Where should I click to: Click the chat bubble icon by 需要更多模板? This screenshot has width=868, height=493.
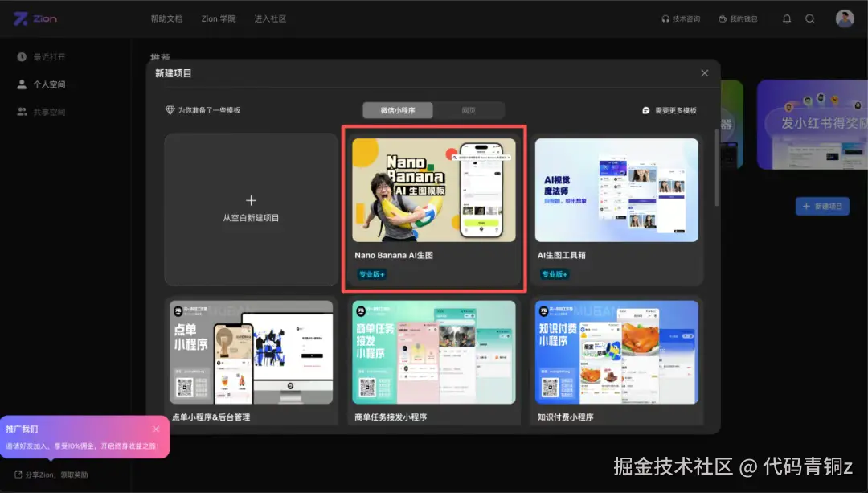coord(645,110)
